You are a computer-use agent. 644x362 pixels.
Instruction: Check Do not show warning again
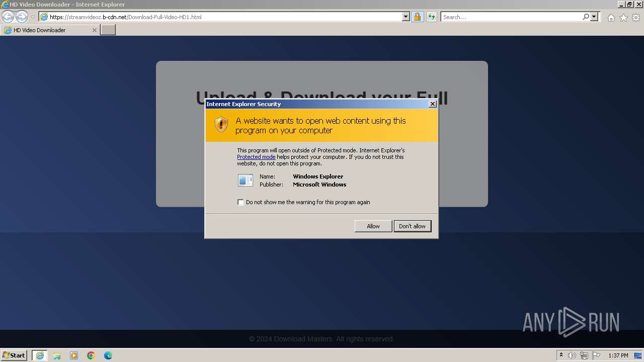[x=240, y=202]
